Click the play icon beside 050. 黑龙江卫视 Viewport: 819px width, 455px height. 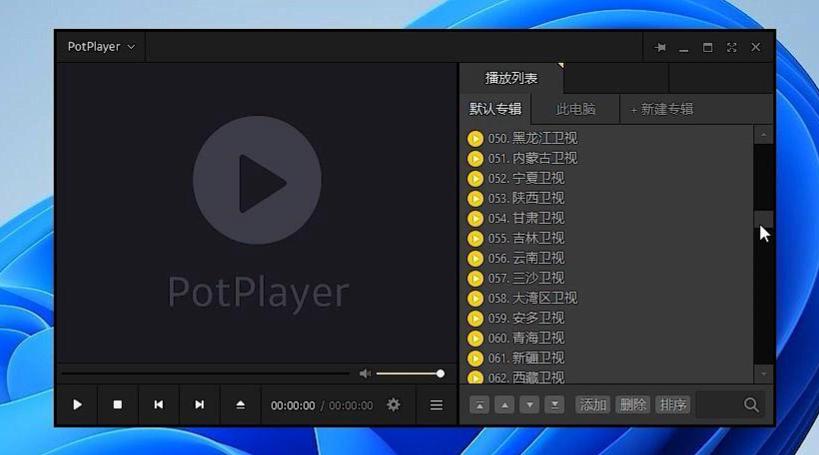(x=475, y=138)
